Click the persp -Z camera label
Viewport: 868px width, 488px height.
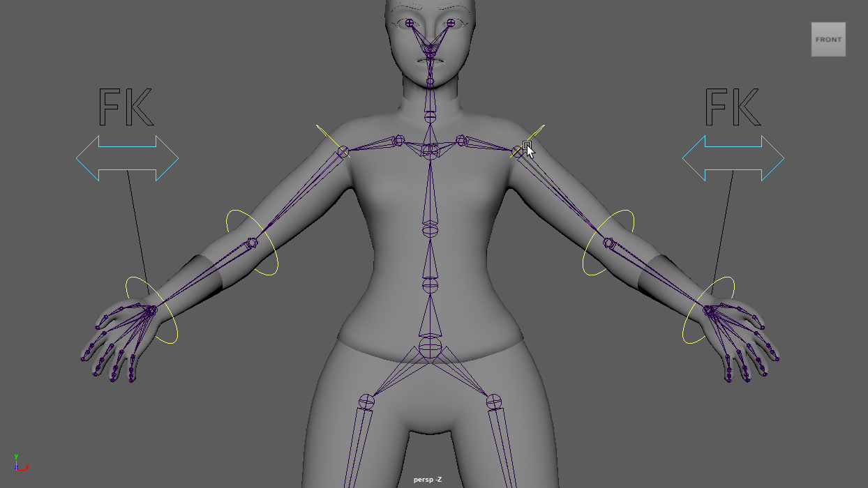click(x=427, y=480)
